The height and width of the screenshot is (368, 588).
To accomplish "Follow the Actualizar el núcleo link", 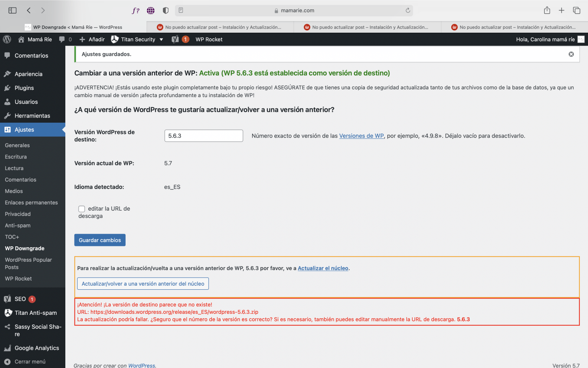I will (x=323, y=268).
